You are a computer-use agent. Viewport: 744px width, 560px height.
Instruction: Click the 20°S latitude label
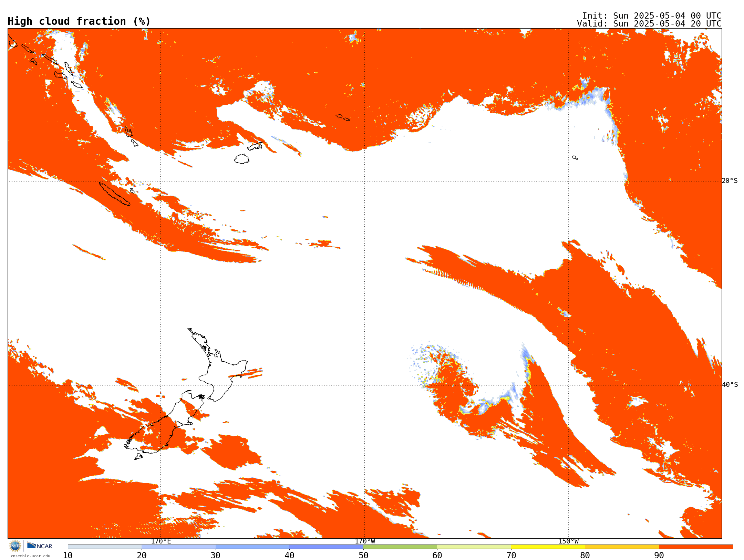tap(730, 181)
